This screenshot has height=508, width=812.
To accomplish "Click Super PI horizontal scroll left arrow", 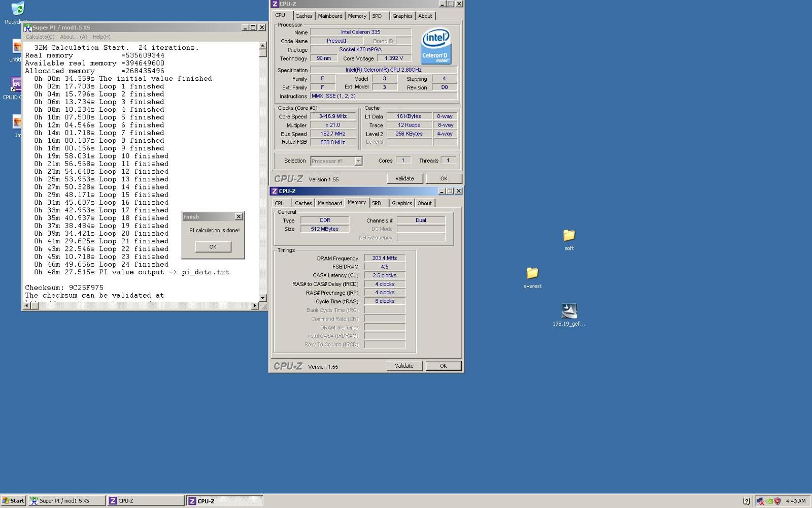I will click(27, 306).
